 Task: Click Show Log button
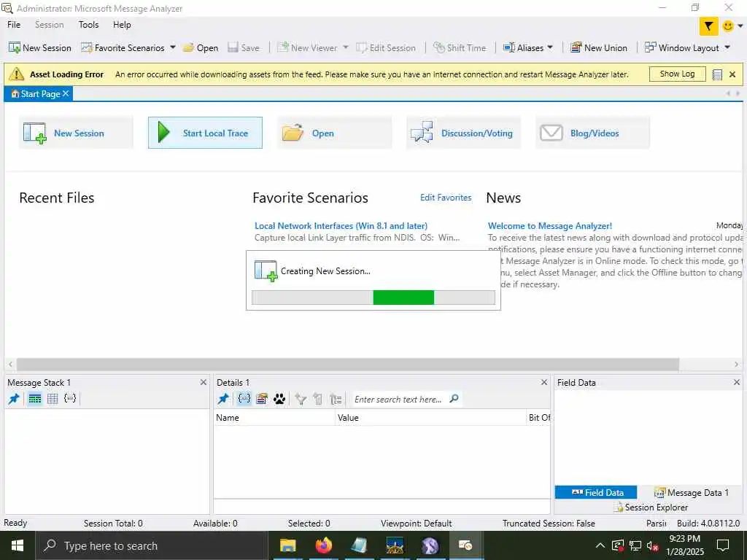(677, 74)
